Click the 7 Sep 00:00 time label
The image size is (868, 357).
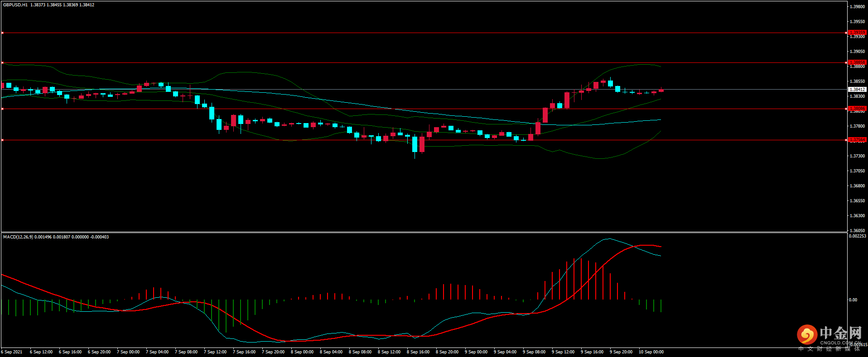128,352
